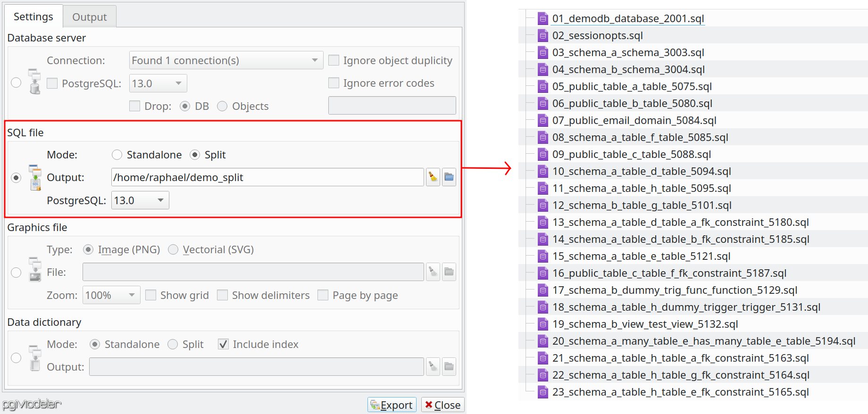
Task: Tick the Drop checkbox
Action: point(134,106)
